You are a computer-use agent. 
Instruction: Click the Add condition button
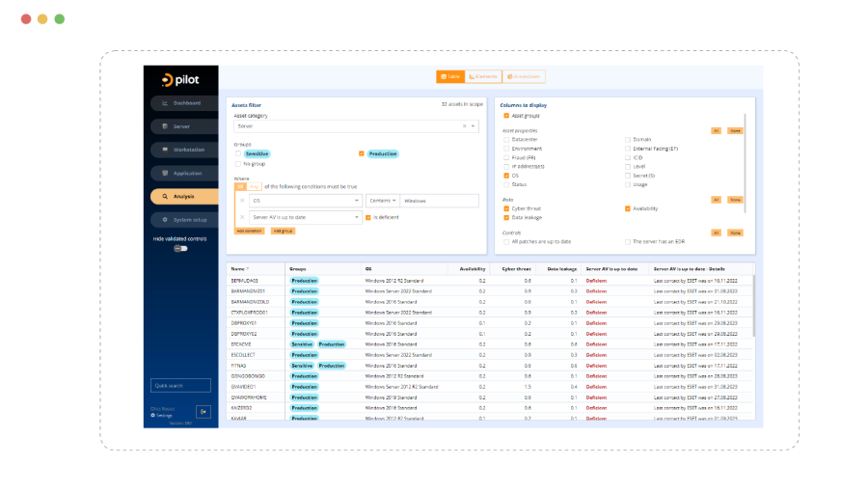tap(249, 232)
